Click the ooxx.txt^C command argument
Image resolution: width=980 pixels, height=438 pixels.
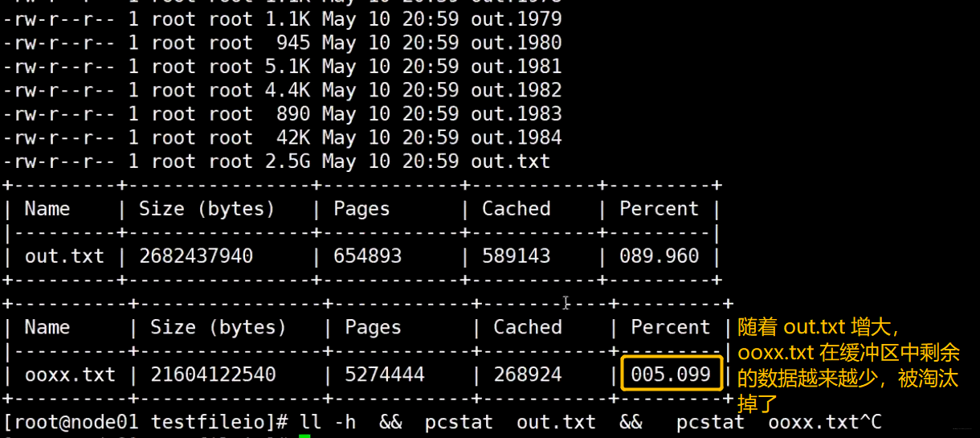pos(826,423)
